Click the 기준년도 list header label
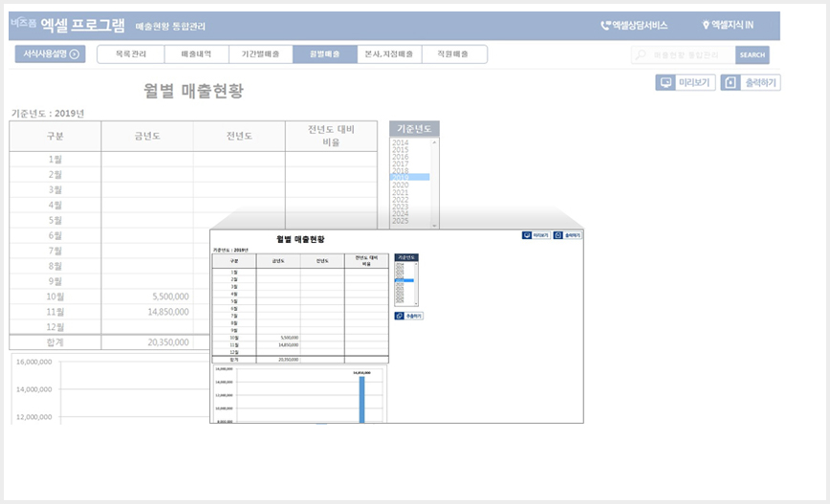 pos(414,129)
